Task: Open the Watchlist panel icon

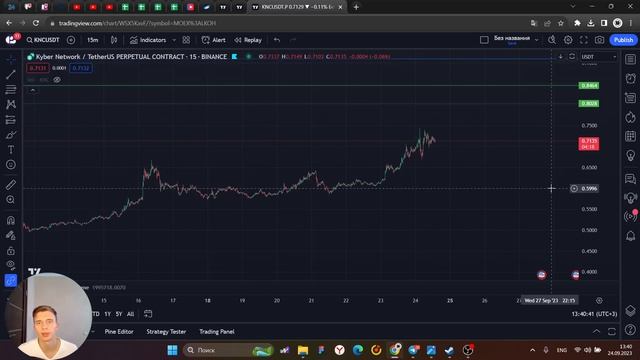Action: [631, 59]
